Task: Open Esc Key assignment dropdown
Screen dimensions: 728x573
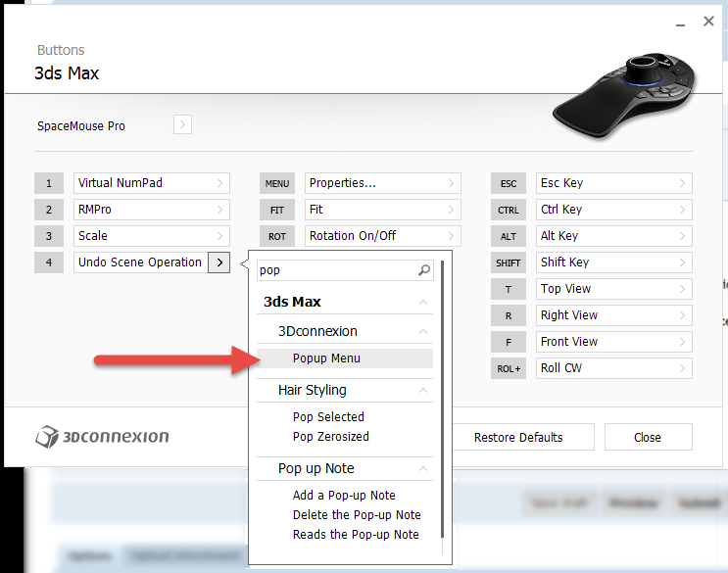Action: click(x=613, y=183)
